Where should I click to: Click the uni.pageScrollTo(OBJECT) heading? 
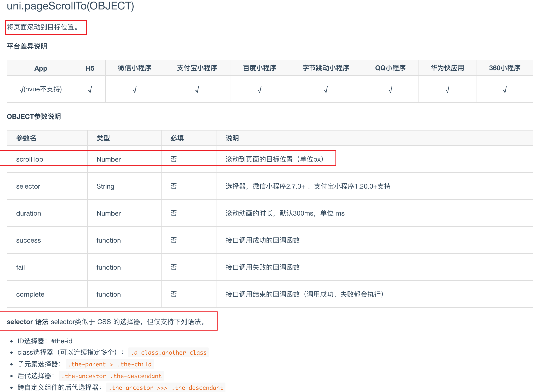[70, 6]
